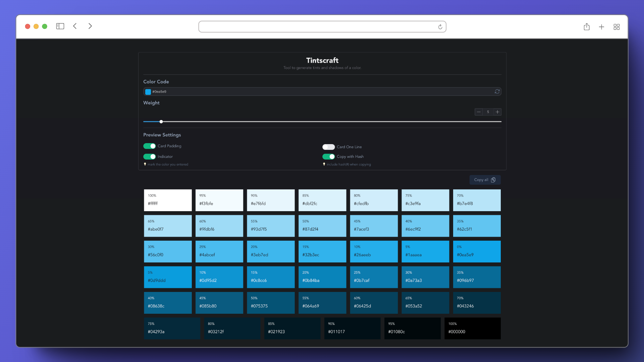
Task: Click the Copy all button
Action: tap(485, 180)
